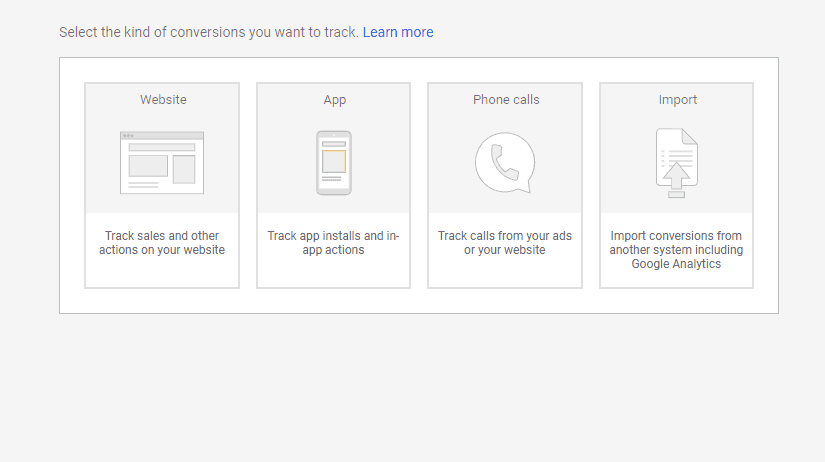
Task: Click the Website browser window icon
Action: [162, 162]
